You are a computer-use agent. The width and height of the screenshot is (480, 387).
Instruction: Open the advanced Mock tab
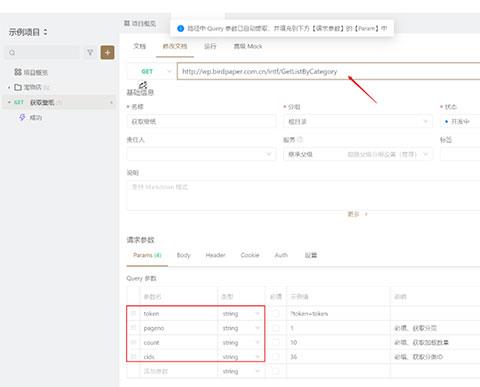248,46
